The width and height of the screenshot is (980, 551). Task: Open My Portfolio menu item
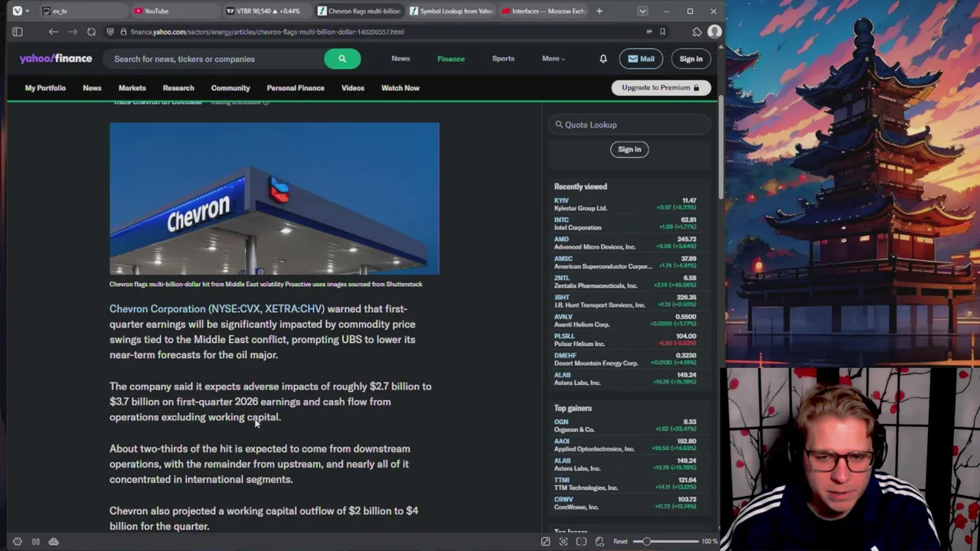(45, 88)
